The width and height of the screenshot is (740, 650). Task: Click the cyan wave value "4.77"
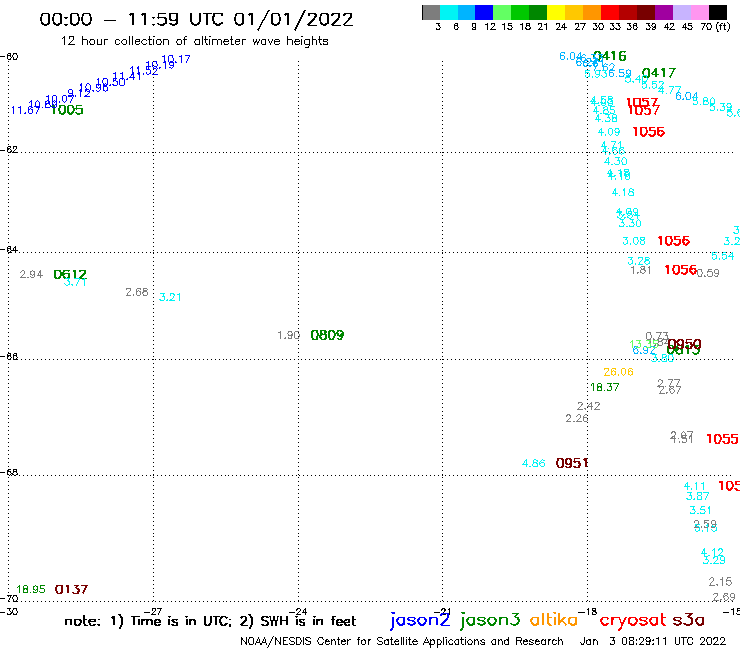[670, 90]
